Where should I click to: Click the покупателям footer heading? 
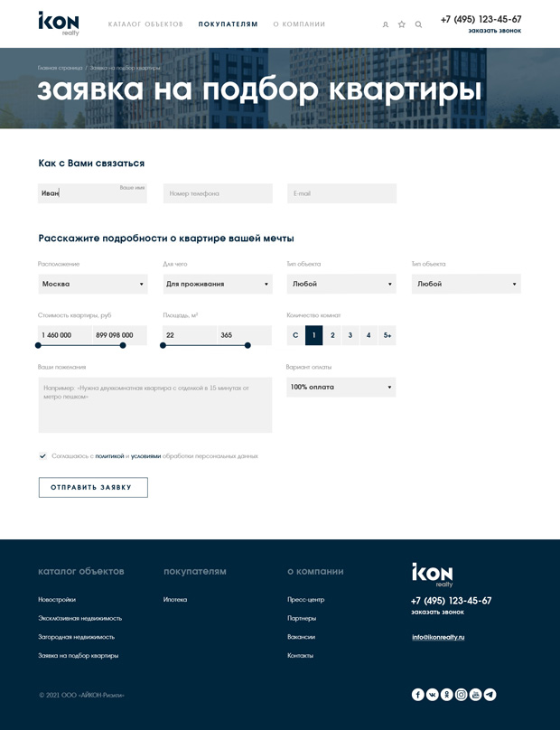194,571
